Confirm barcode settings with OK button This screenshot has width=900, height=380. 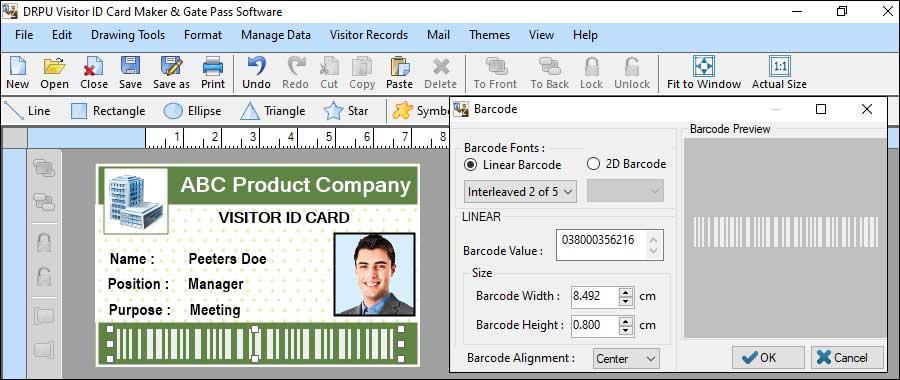768,358
